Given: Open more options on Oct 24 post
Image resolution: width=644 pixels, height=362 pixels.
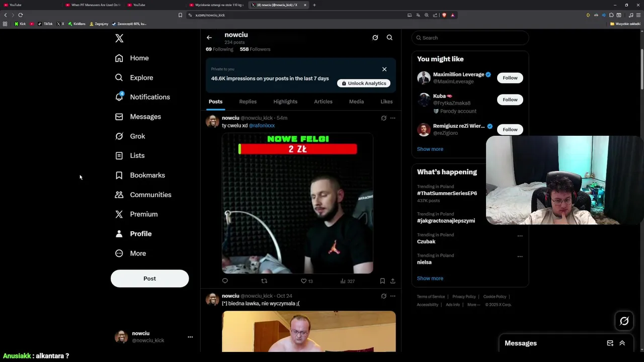Looking at the screenshot, I should pos(393,296).
